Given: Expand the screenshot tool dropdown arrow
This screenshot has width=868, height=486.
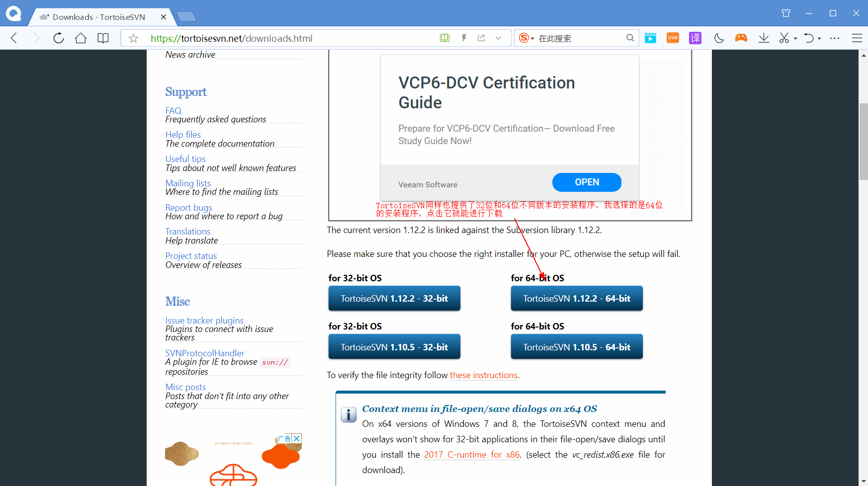Looking at the screenshot, I should click(795, 38).
